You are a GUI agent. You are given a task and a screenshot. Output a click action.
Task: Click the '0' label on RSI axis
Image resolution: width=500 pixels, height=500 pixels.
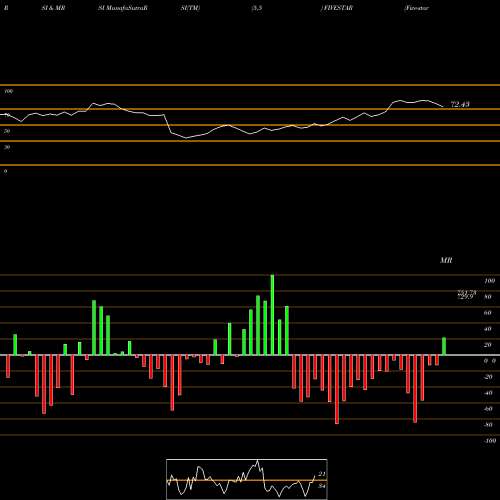[5, 171]
